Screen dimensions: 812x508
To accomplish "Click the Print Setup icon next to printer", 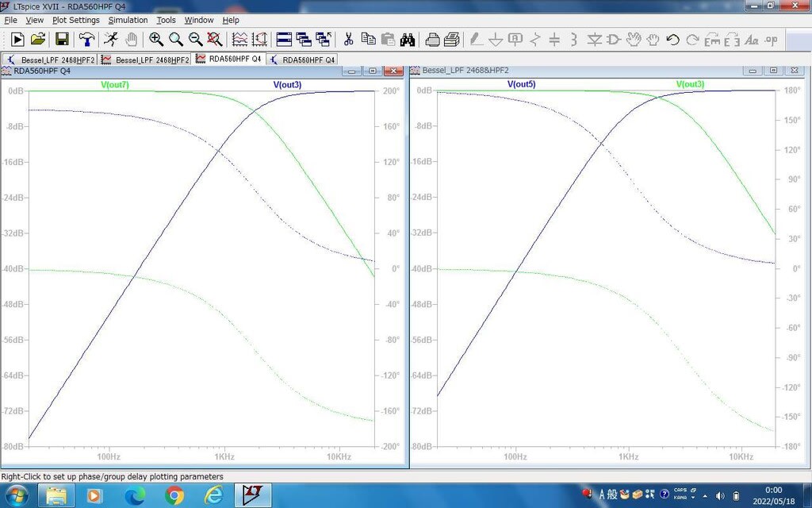I will (452, 40).
